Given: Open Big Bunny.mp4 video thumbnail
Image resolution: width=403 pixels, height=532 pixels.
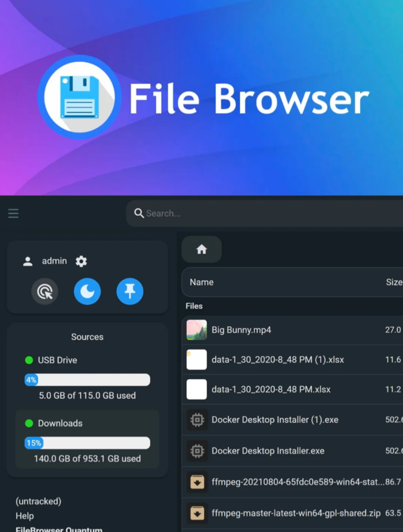Looking at the screenshot, I should click(197, 330).
